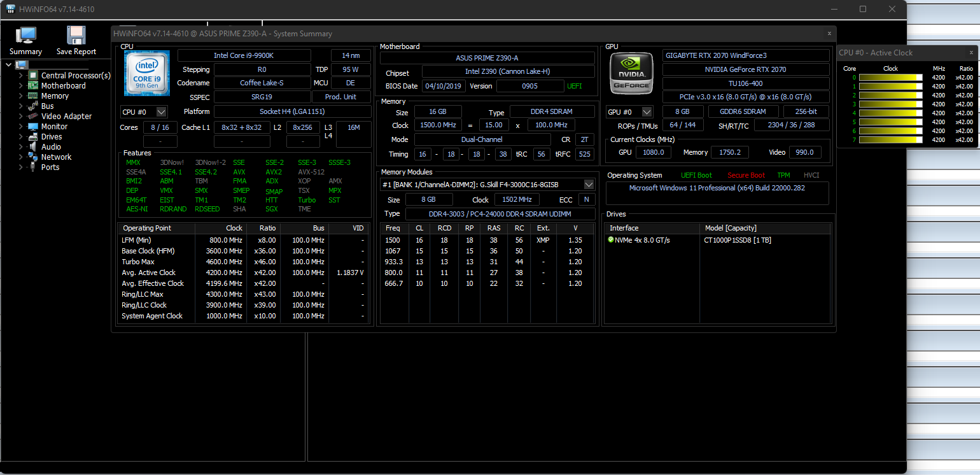Image resolution: width=980 pixels, height=475 pixels.
Task: Select Central Processor(s) tree label
Action: pos(76,75)
